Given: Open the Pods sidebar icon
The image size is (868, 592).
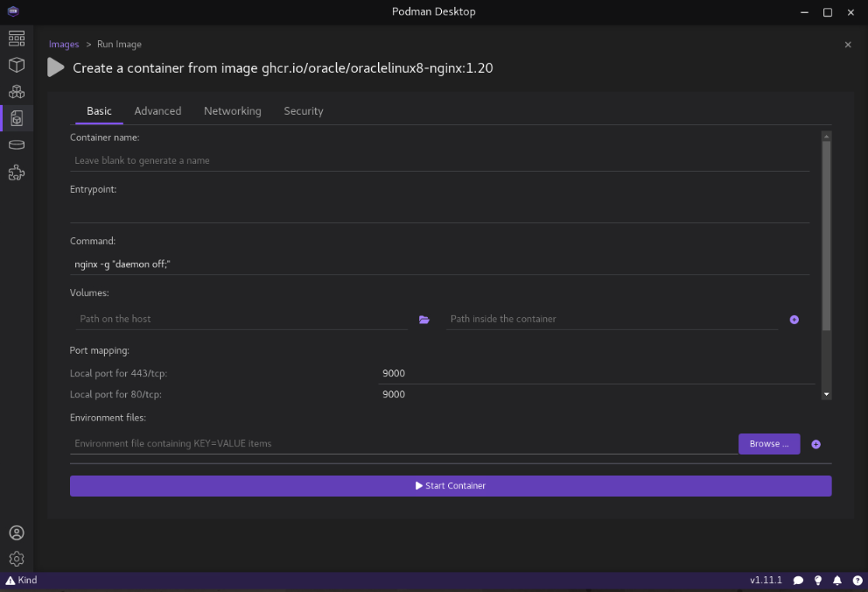Looking at the screenshot, I should coord(17,91).
